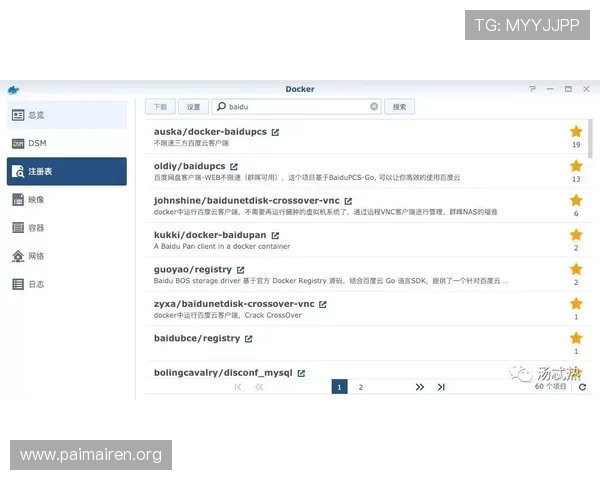Maximize the Docker window
Image resolution: width=600 pixels, height=480 pixels.
[x=568, y=89]
